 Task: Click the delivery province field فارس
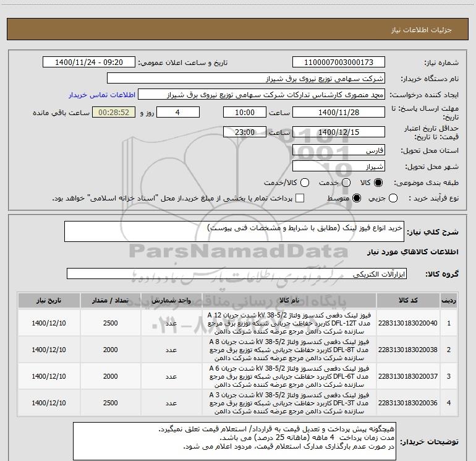point(339,150)
